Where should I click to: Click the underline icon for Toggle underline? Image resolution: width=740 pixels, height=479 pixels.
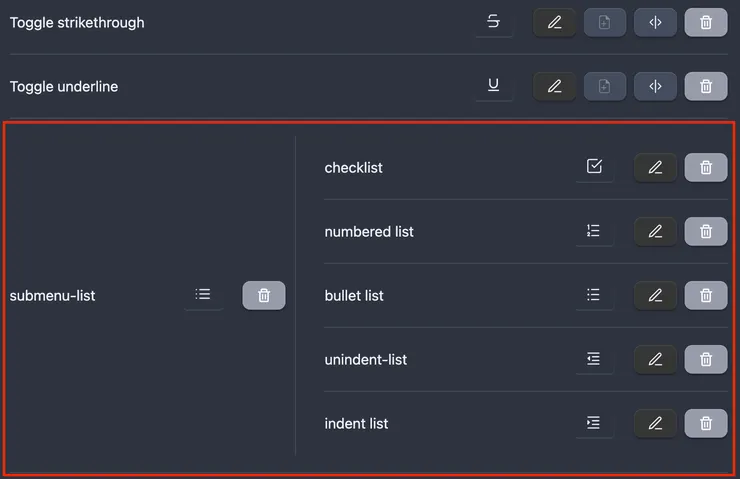(x=493, y=86)
